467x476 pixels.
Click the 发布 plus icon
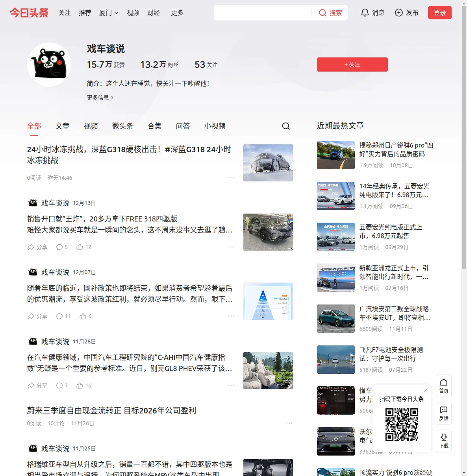tap(399, 13)
